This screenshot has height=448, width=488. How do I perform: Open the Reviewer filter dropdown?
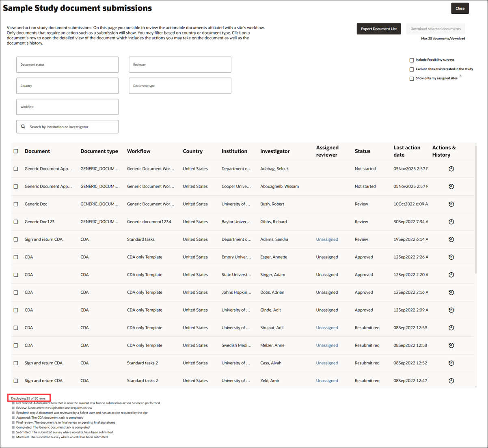coord(180,65)
